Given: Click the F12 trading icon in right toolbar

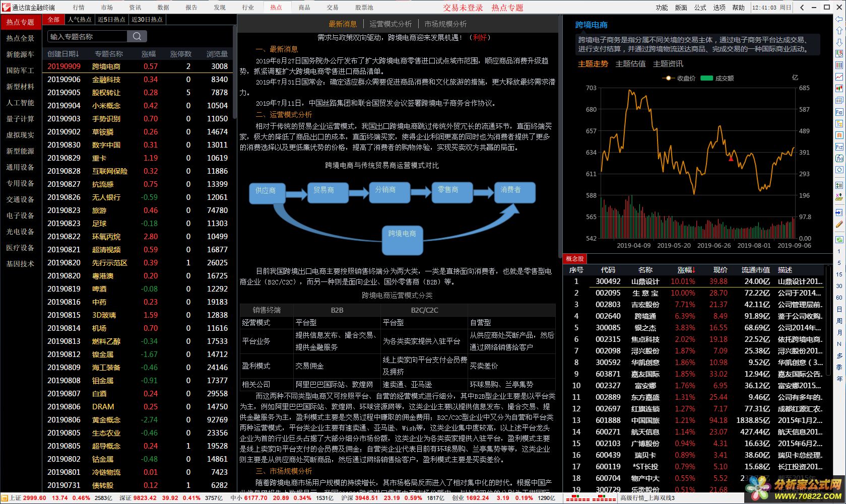Looking at the screenshot, I should [x=839, y=147].
